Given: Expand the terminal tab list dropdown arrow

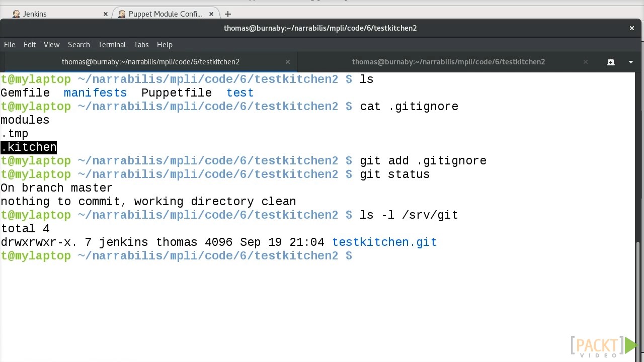Looking at the screenshot, I should click(x=631, y=62).
